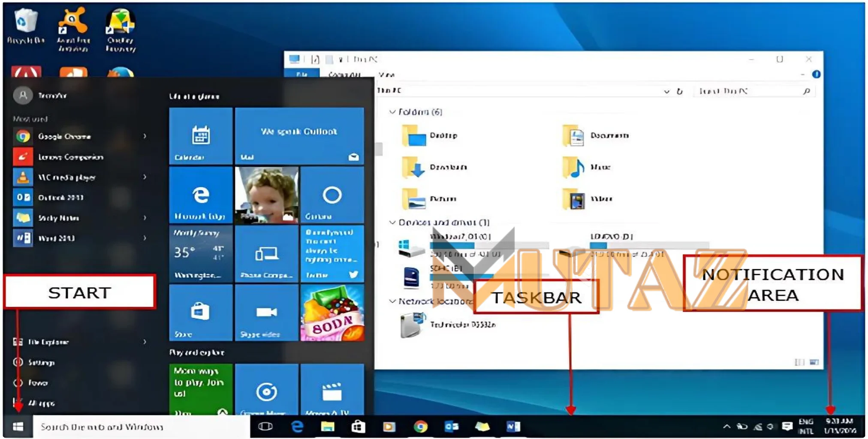
Task: Expand Word 2013 jump list arrow
Action: click(x=145, y=238)
